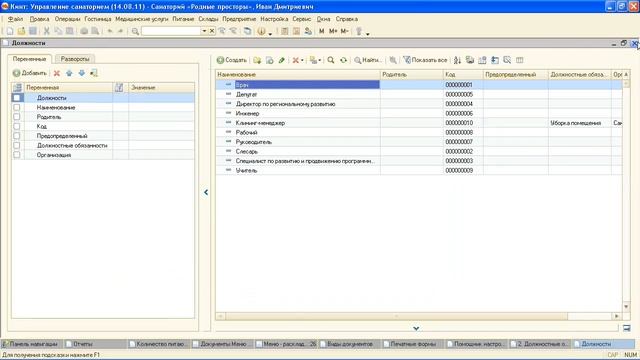The image size is (640, 360).
Task: Tick the Предопределенный checkbox
Action: click(17, 136)
